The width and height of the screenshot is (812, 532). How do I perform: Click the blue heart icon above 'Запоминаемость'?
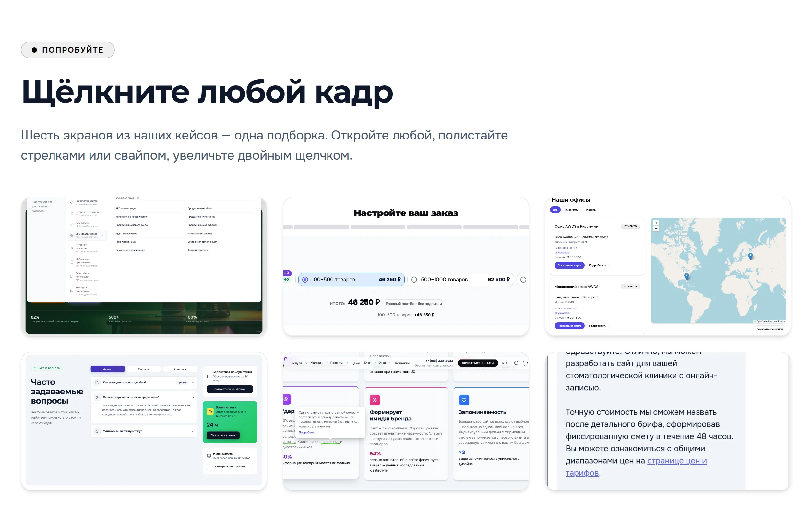point(464,400)
